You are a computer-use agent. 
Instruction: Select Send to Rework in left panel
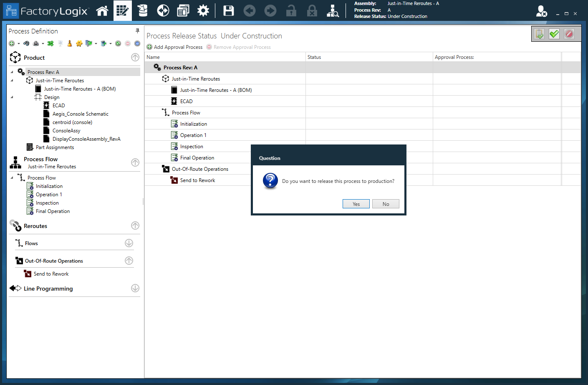pyautogui.click(x=51, y=274)
